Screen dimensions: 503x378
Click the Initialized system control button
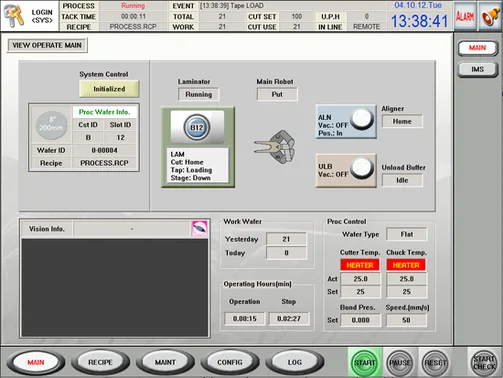click(109, 89)
